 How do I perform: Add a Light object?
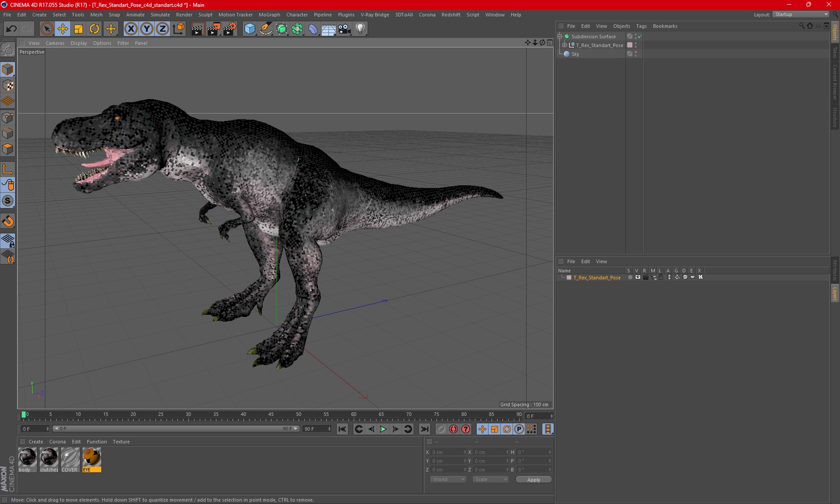click(x=360, y=29)
